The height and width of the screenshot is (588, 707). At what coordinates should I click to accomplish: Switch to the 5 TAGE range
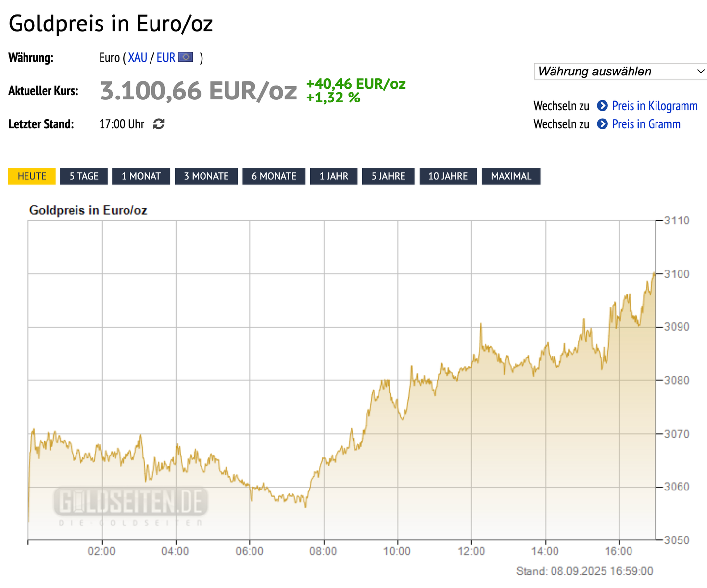(x=84, y=176)
